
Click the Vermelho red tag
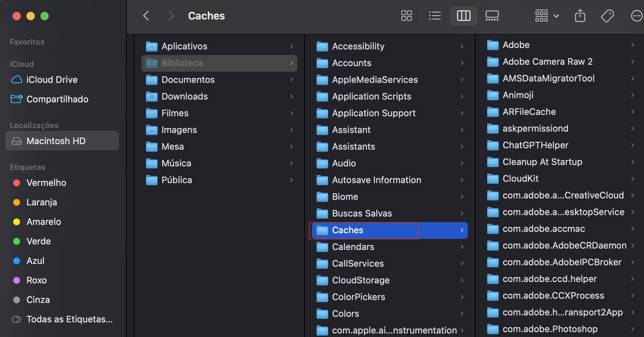point(46,183)
